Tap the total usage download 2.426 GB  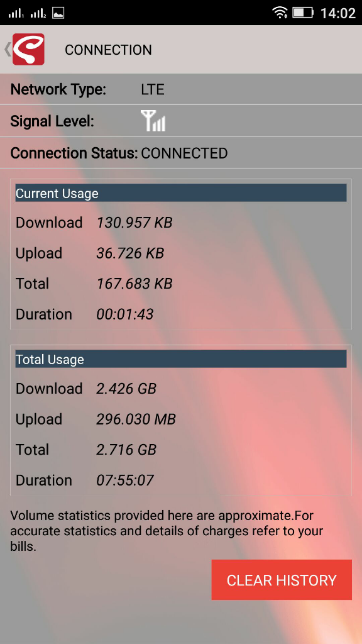coord(126,389)
